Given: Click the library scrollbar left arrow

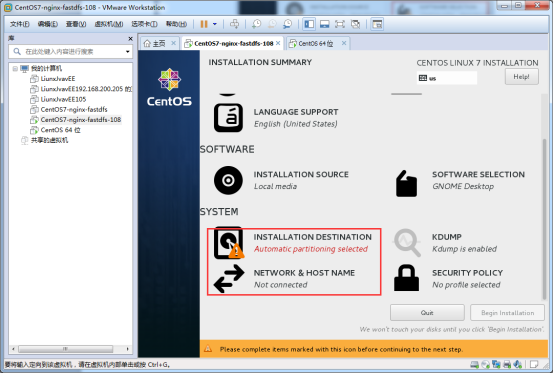Looking at the screenshot, I should [x=13, y=349].
